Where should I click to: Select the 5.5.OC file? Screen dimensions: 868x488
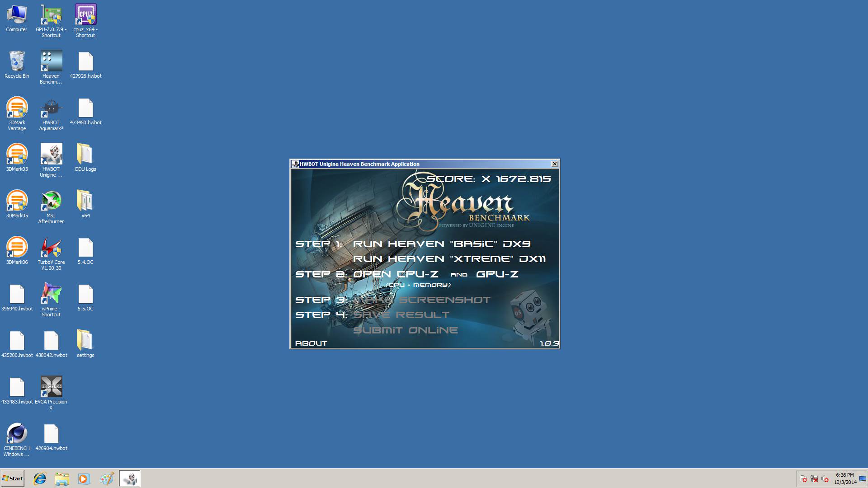85,297
